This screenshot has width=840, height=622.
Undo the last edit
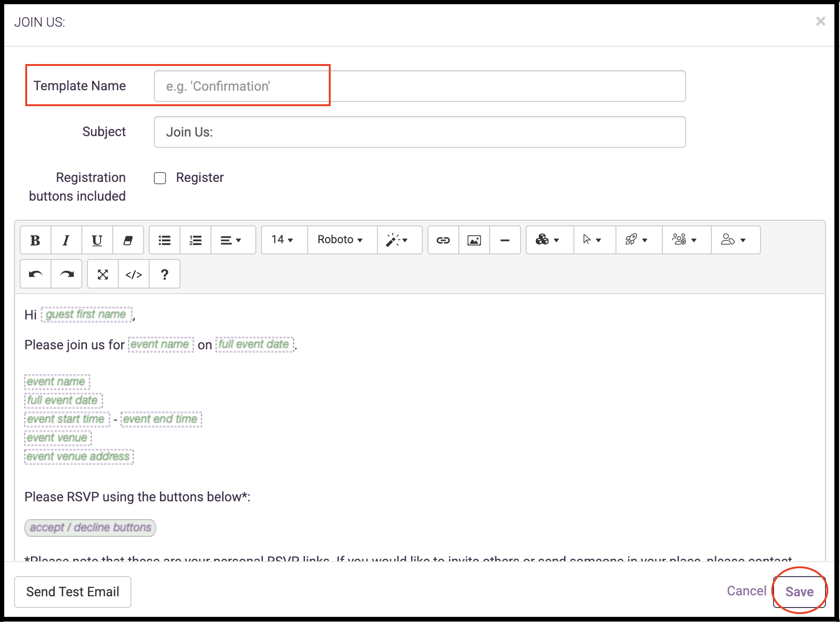(36, 275)
